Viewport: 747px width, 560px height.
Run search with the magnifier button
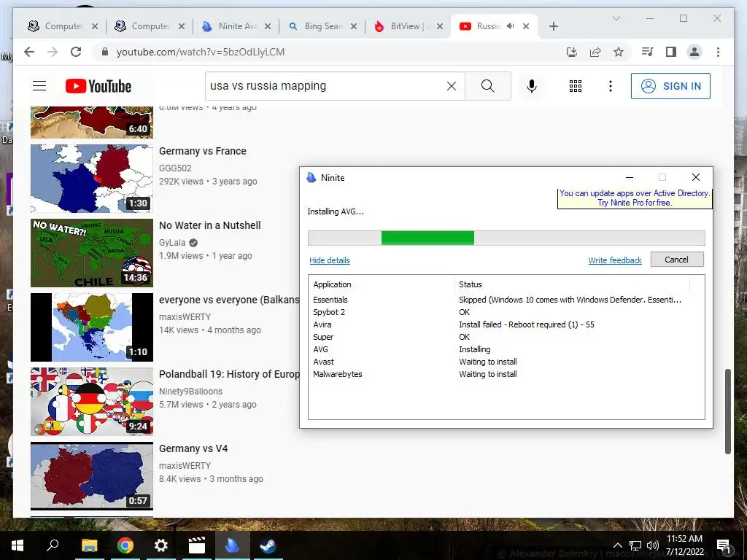[x=488, y=86]
